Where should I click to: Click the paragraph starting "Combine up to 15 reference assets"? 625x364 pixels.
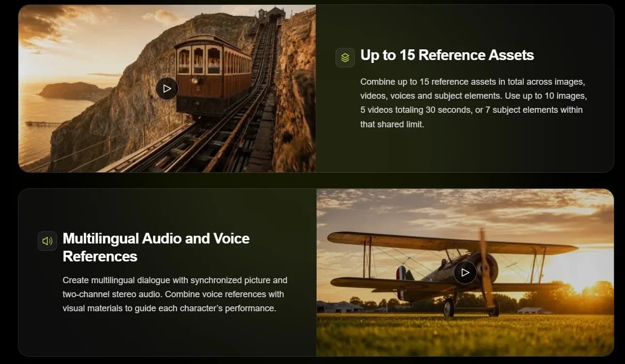coord(473,103)
